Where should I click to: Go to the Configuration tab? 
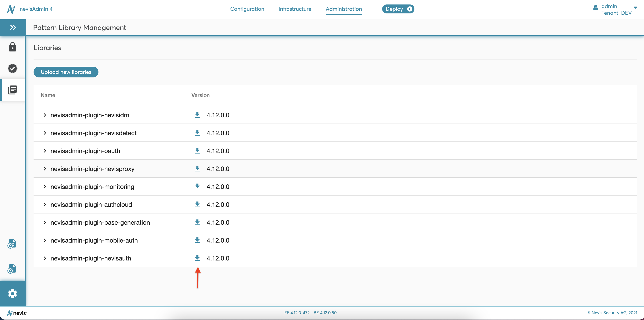tap(247, 9)
